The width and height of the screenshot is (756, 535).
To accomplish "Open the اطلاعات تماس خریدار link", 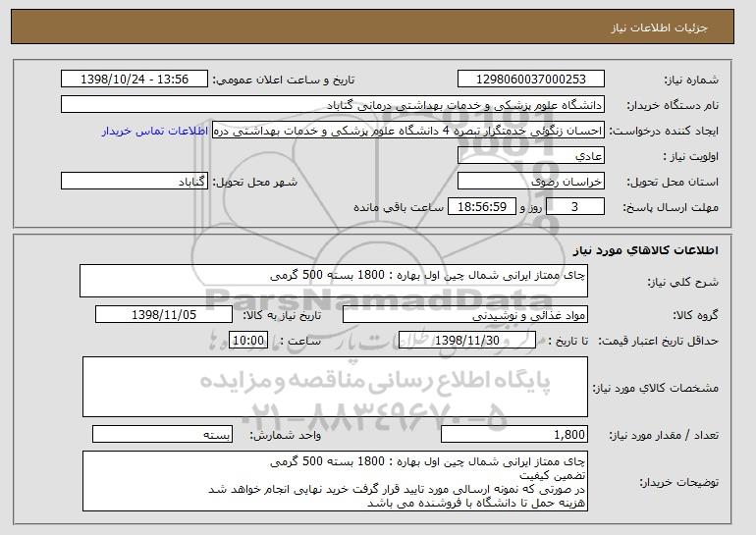I will click(155, 131).
